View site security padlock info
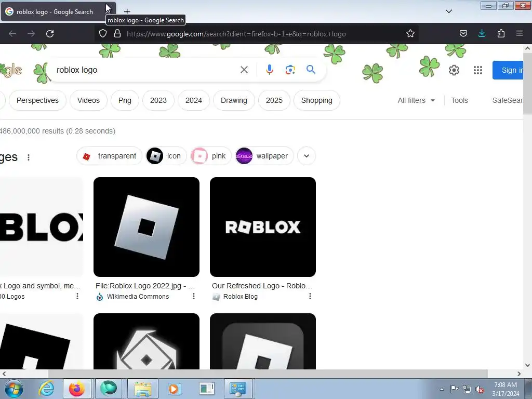 click(x=117, y=34)
